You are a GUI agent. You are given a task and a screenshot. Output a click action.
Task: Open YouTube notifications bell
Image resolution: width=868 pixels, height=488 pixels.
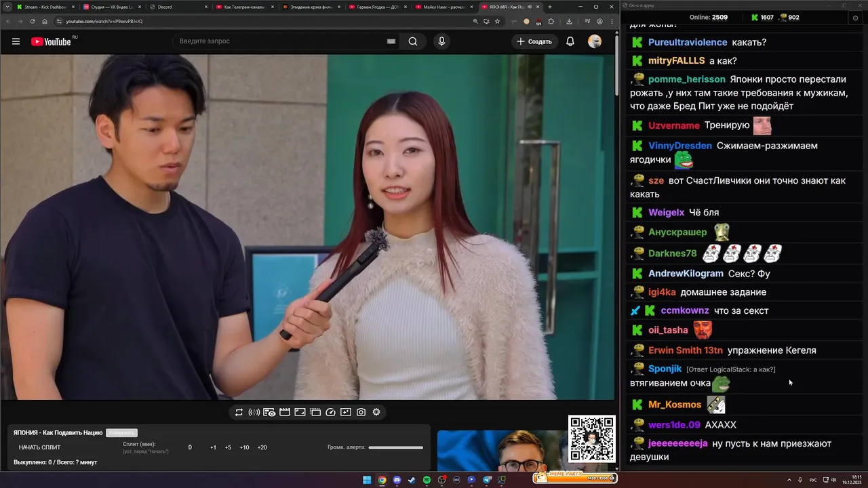pos(570,41)
